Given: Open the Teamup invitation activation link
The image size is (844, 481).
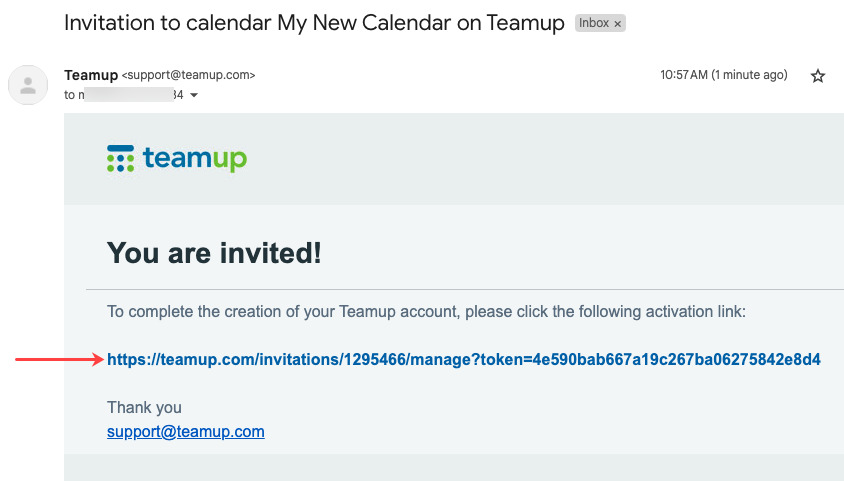Looking at the screenshot, I should [464, 359].
